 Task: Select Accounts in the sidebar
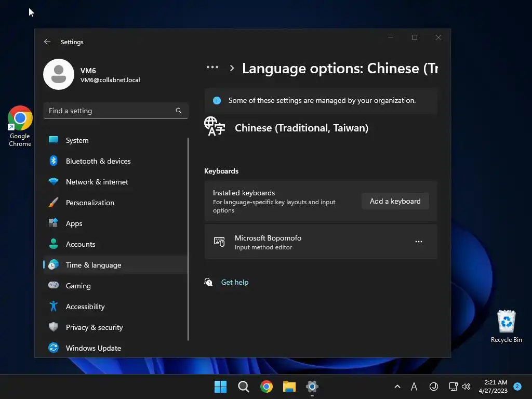click(115, 244)
